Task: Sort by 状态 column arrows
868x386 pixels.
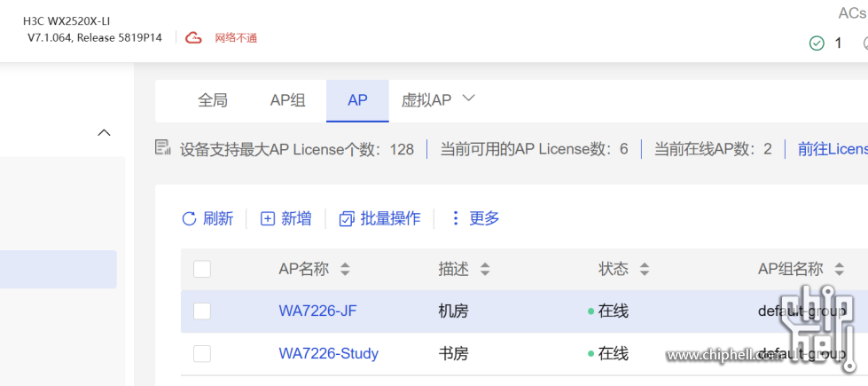Action: click(645, 269)
